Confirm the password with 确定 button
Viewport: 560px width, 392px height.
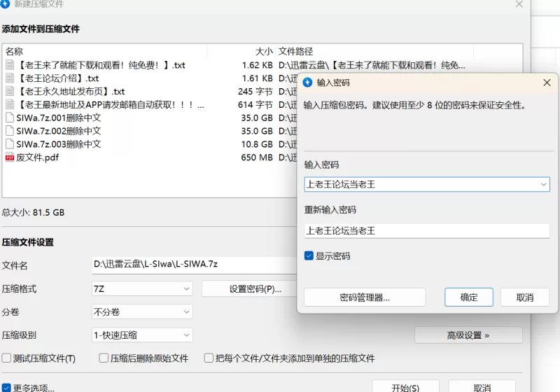pos(469,297)
